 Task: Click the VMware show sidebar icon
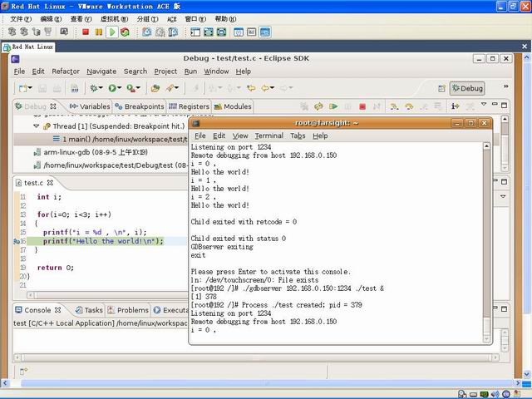point(195,32)
